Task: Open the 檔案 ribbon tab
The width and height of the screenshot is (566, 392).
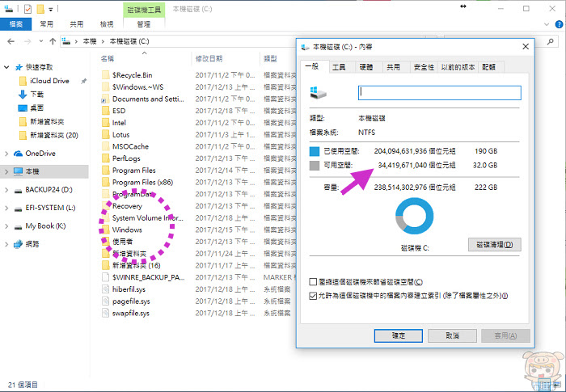Action: coord(16,24)
